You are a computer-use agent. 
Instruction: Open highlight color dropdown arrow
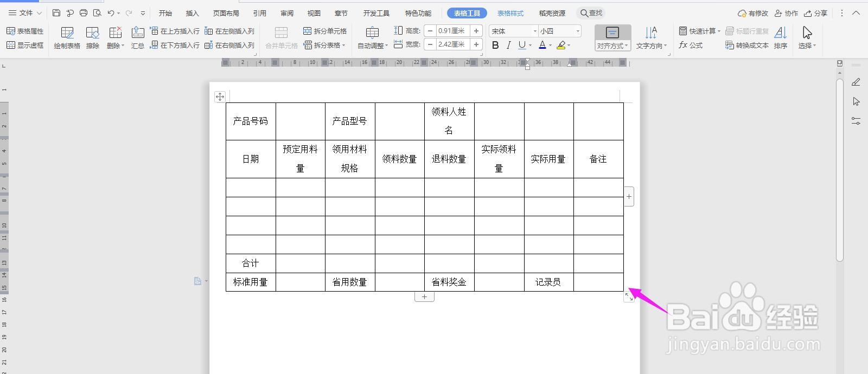click(x=569, y=46)
